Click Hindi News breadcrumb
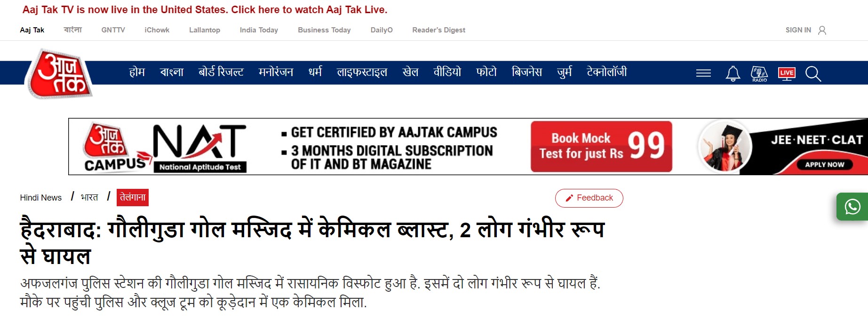This screenshot has height=326, width=868. click(x=41, y=198)
